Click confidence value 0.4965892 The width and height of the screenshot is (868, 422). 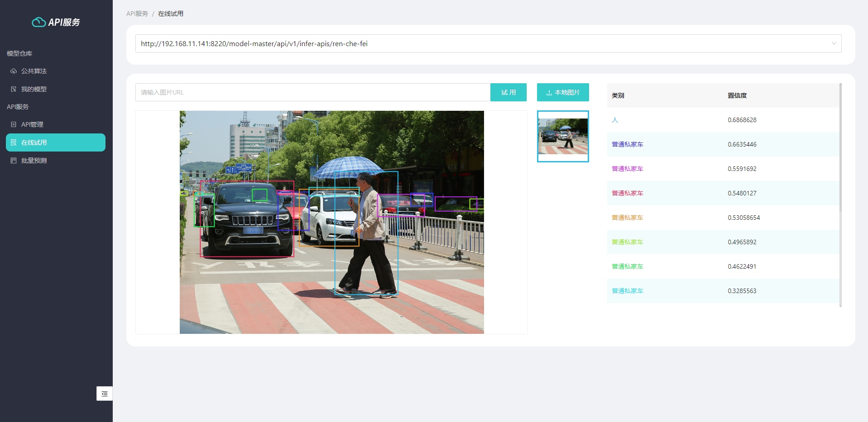tap(742, 242)
